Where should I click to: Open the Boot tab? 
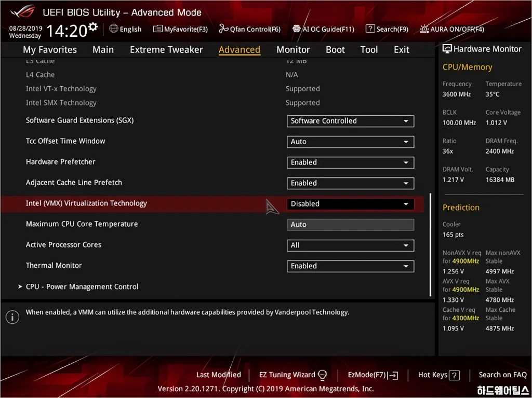coord(335,49)
